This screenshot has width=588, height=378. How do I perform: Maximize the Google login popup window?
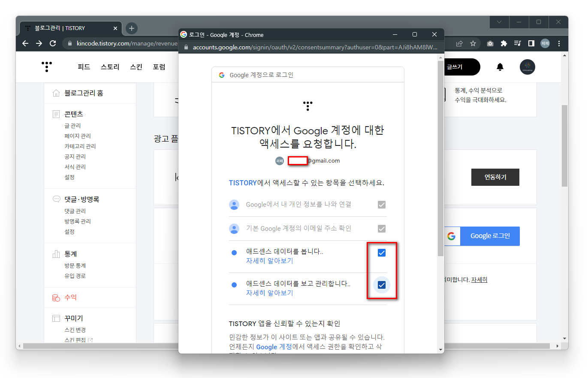pyautogui.click(x=415, y=34)
